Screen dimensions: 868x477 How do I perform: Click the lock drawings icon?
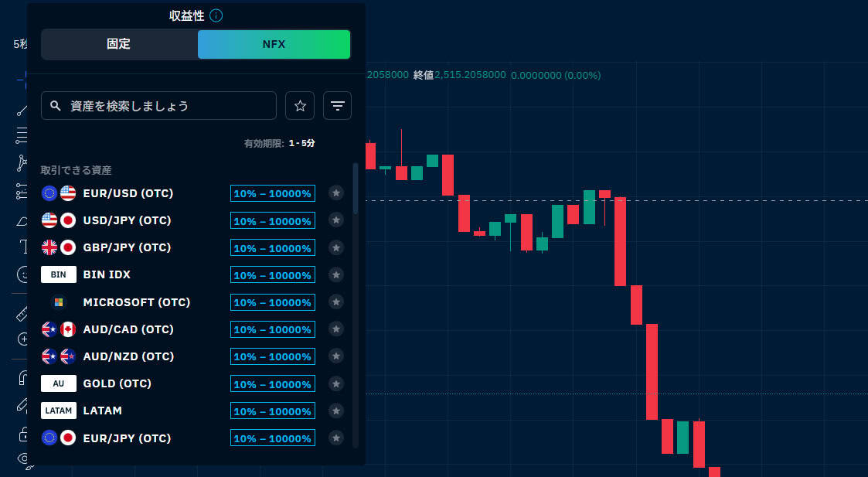click(22, 434)
